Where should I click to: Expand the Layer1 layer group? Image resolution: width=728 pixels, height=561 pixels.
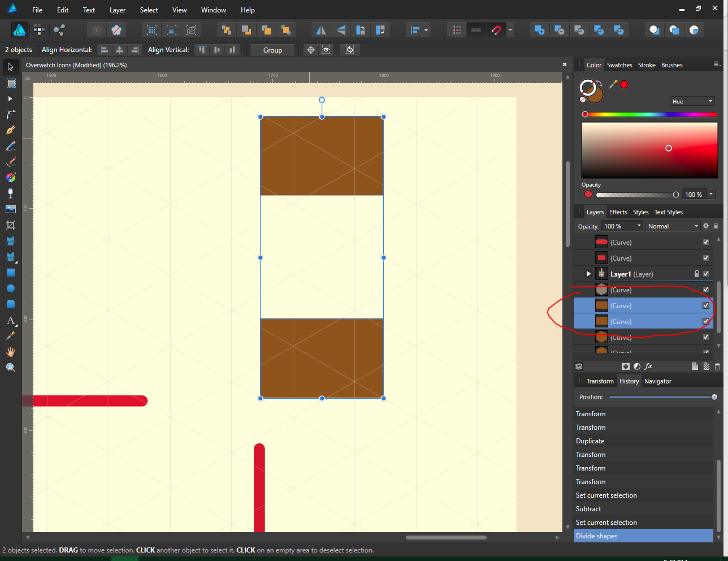588,274
